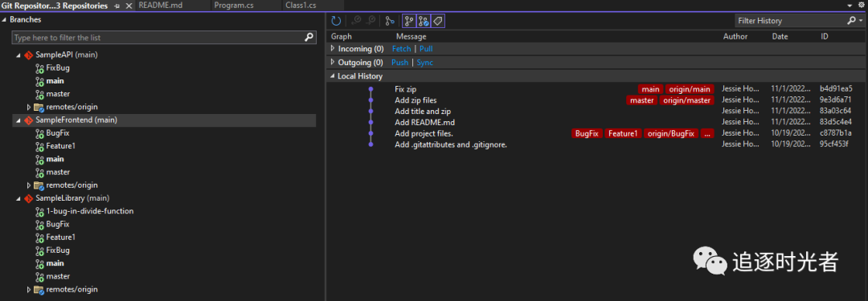Toggle show tags in history
Image resolution: width=868 pixels, height=301 pixels.
[x=438, y=21]
